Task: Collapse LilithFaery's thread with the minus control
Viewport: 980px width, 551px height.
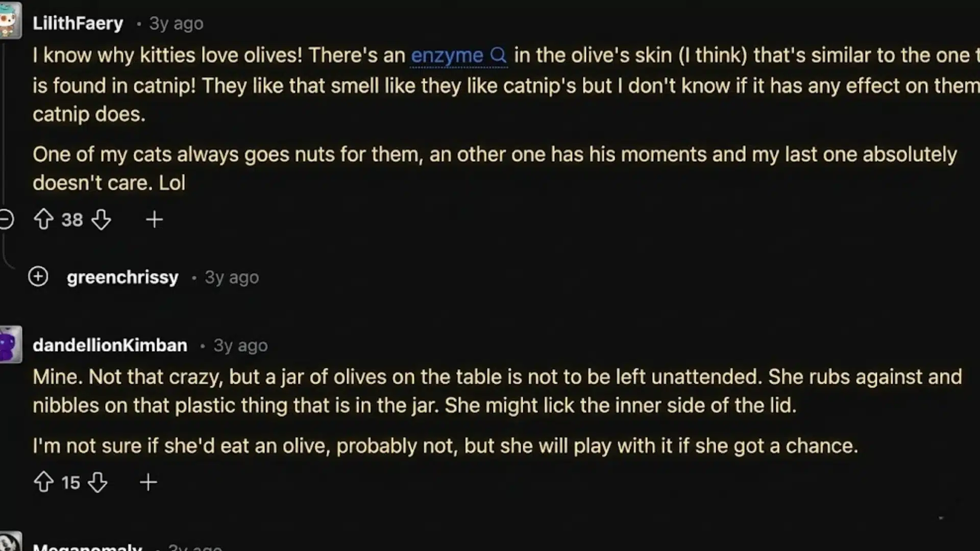Action: coord(5,219)
